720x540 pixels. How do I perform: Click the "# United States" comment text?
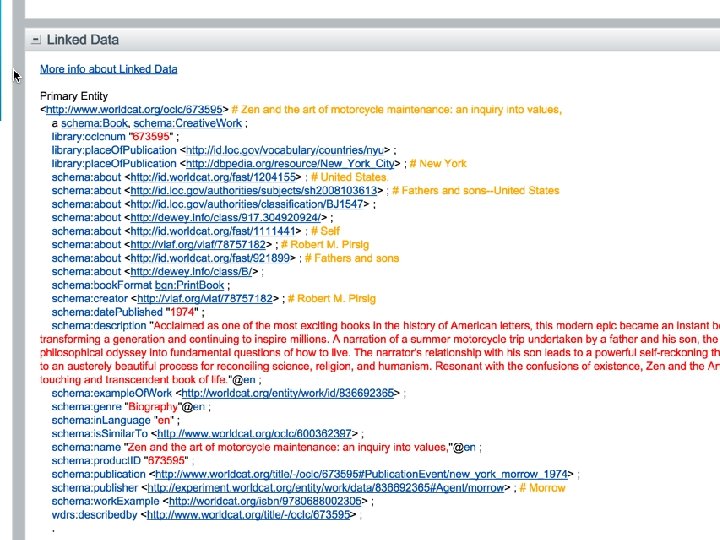coord(349,177)
